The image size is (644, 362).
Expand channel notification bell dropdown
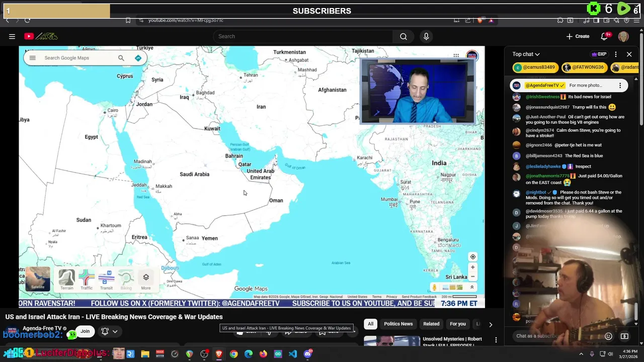click(x=110, y=331)
